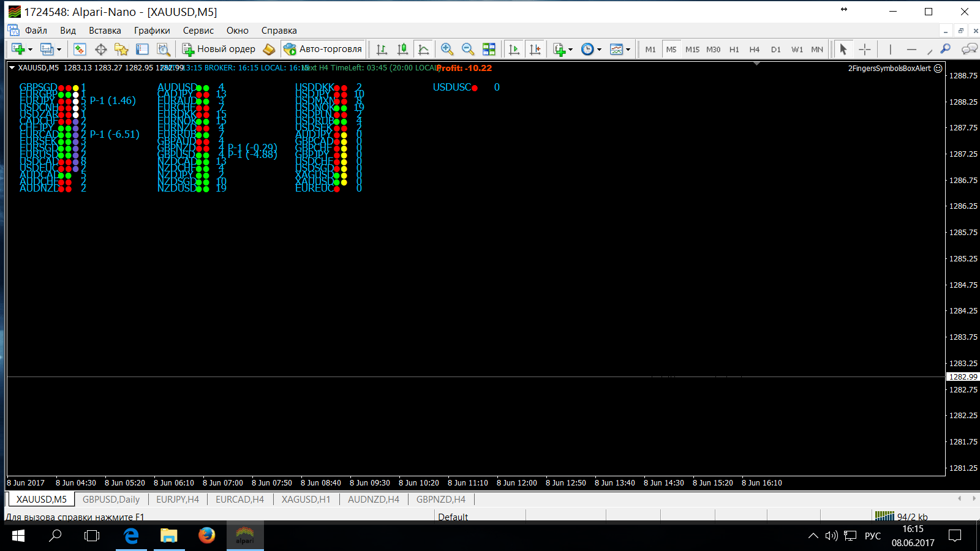Open MetaEditor via the yellow book icon
Viewport: 980px width, 551px height.
269,49
